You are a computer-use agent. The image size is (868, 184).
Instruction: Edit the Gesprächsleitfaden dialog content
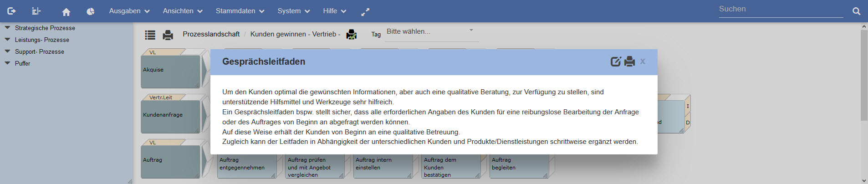615,61
